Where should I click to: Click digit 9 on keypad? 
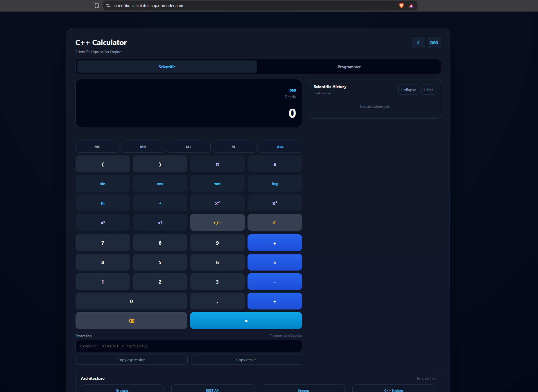tap(217, 243)
